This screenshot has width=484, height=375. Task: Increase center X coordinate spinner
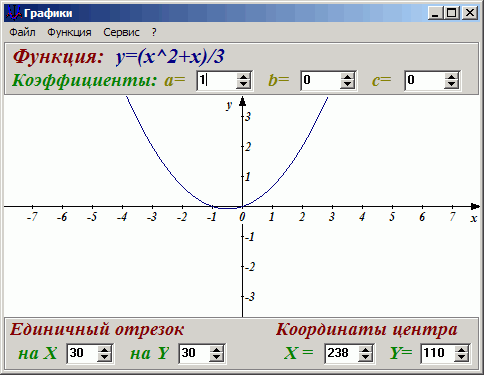coord(365,350)
